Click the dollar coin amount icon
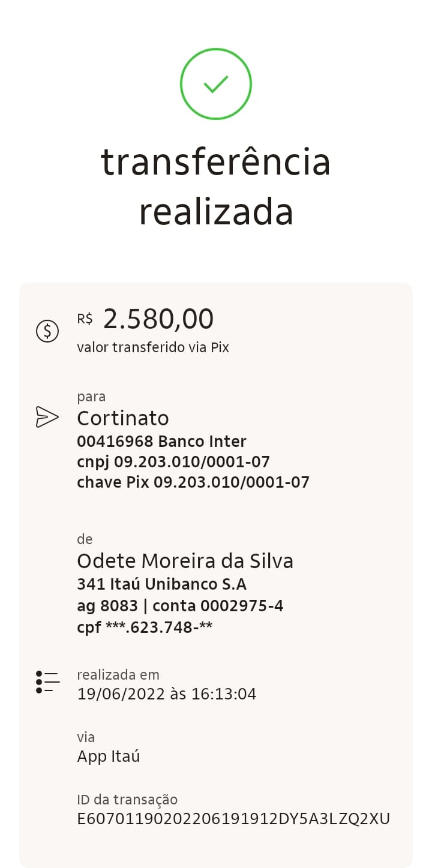 coord(47,331)
